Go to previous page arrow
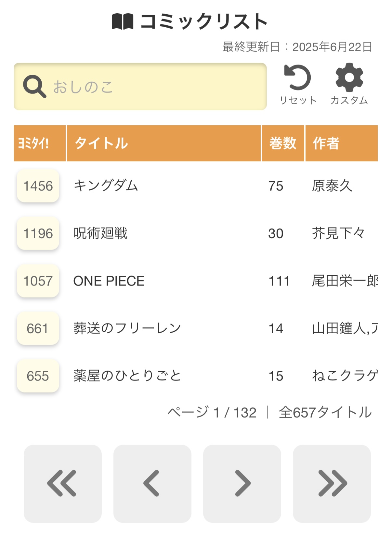This screenshot has width=392, height=537. pos(152,484)
